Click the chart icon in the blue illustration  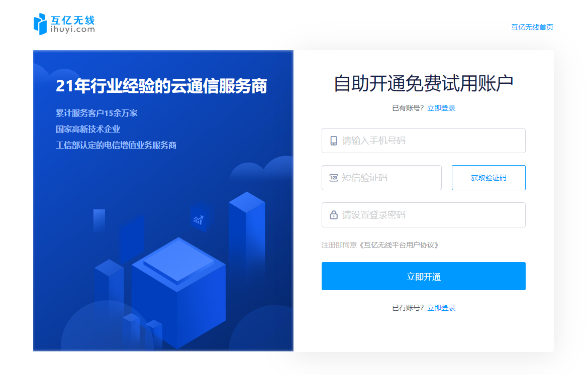[198, 220]
